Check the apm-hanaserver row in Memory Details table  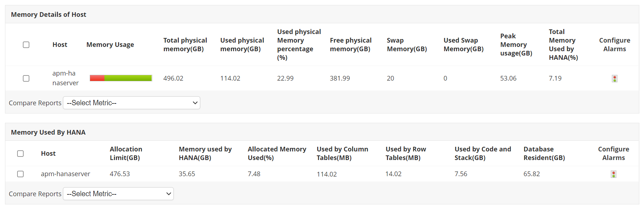26,78
